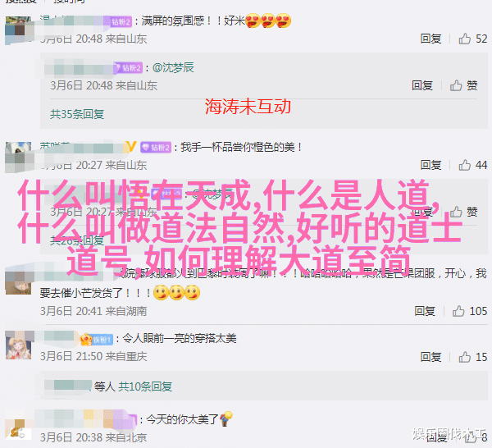This screenshot has width=492, height=448.
Task: Click thumbs-up on first @沈梦辰 sub-reply
Action: (x=456, y=85)
